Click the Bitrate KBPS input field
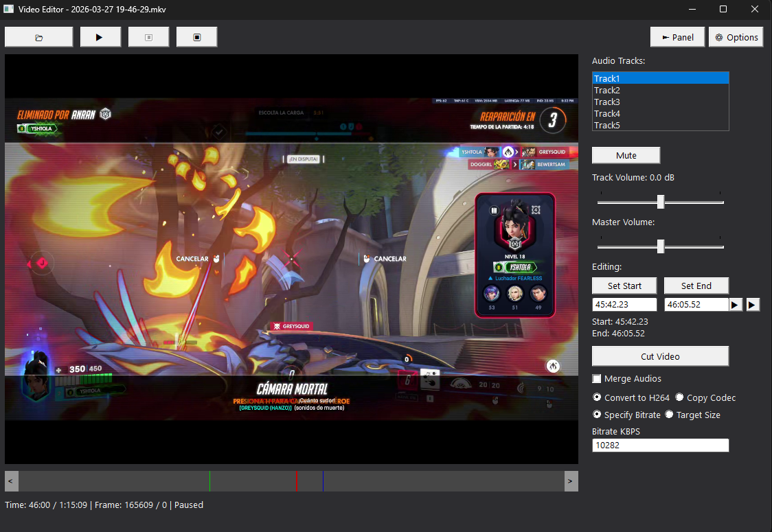Screen dimensions: 772x532 pyautogui.click(x=660, y=446)
